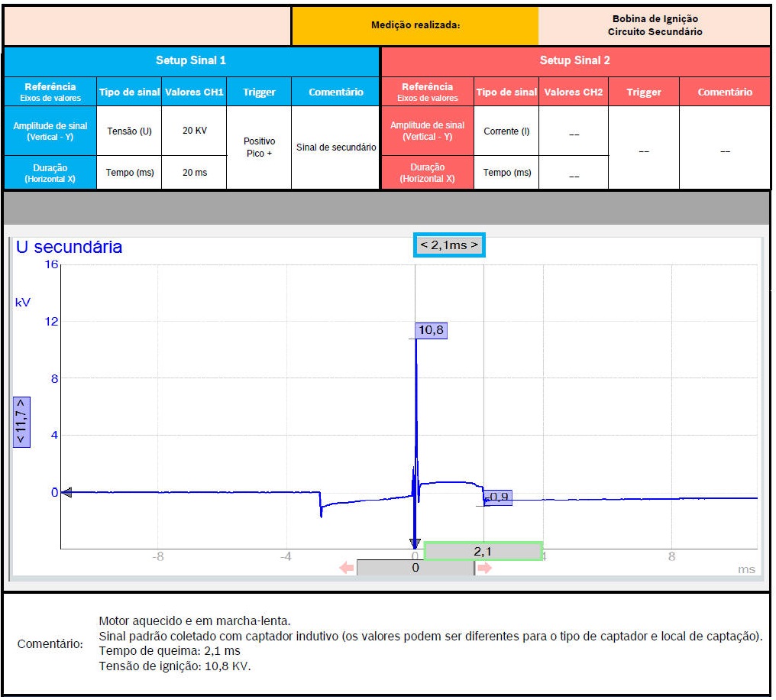This screenshot has height=700, width=776.
Task: Select the -0,9 cursor value label
Action: point(499,497)
